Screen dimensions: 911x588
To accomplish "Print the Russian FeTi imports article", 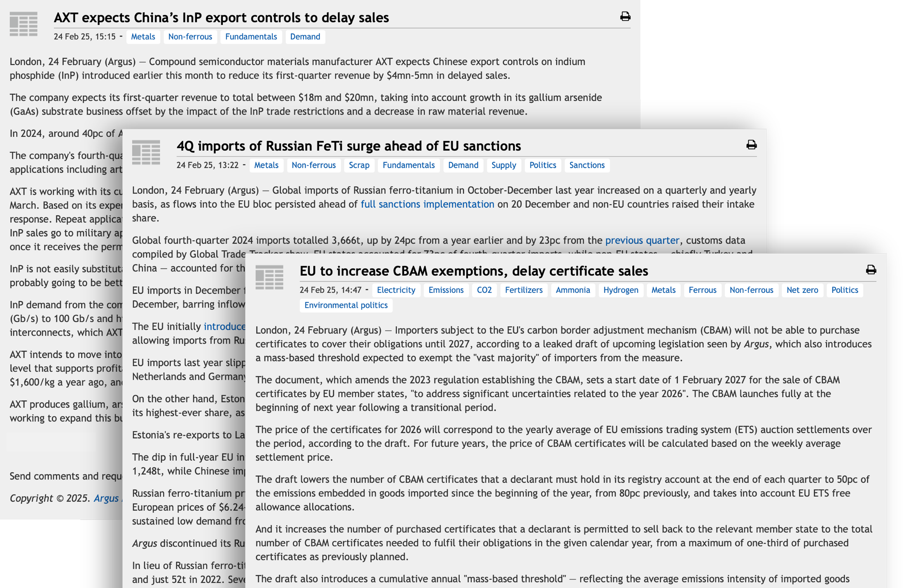I will point(751,145).
